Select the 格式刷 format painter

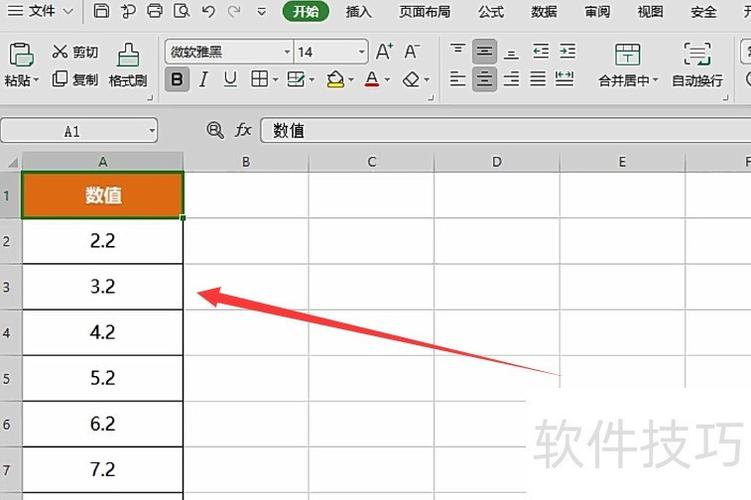128,65
